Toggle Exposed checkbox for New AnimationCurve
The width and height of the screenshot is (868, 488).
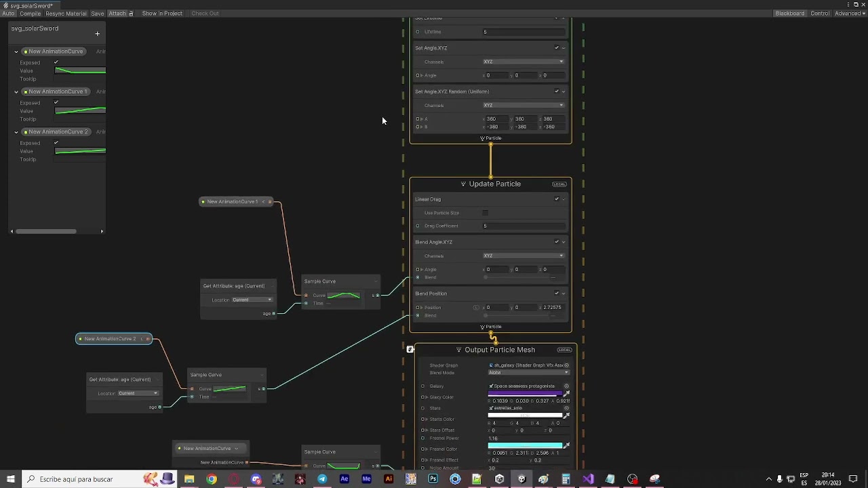click(56, 62)
